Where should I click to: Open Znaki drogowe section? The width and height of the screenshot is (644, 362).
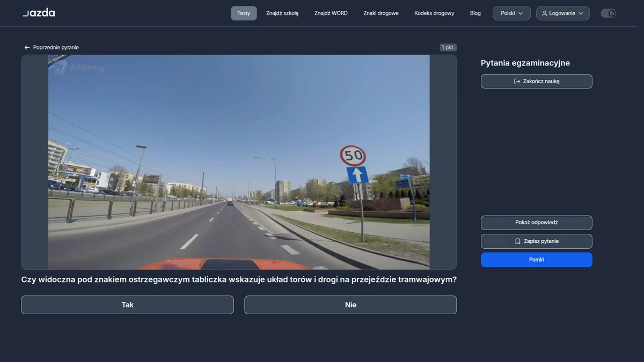point(381,13)
